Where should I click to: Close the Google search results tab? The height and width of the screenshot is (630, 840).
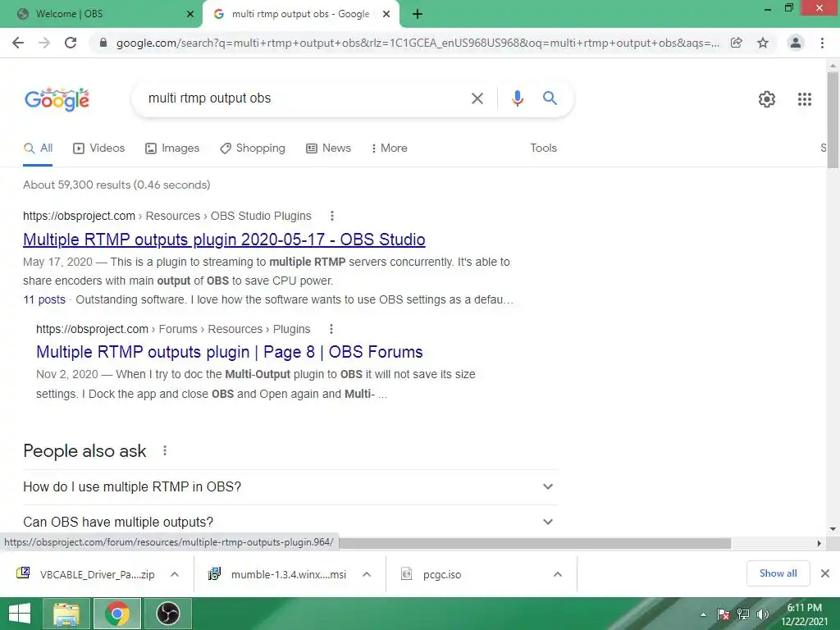coord(386,15)
